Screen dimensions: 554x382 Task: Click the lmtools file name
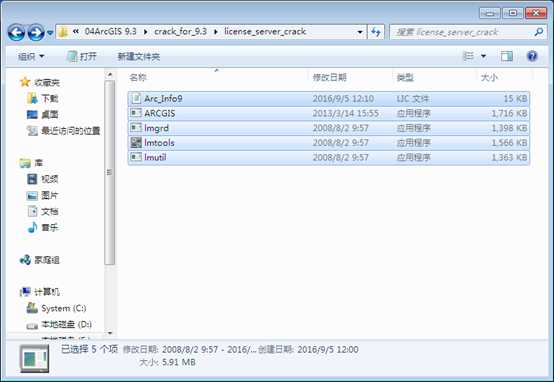click(x=159, y=143)
